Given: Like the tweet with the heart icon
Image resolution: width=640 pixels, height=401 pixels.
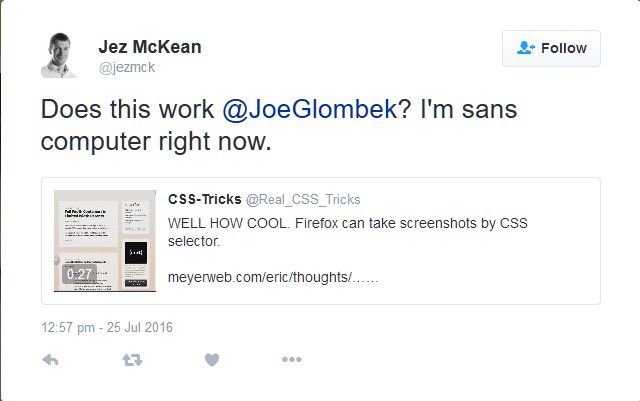Looking at the screenshot, I should point(211,360).
